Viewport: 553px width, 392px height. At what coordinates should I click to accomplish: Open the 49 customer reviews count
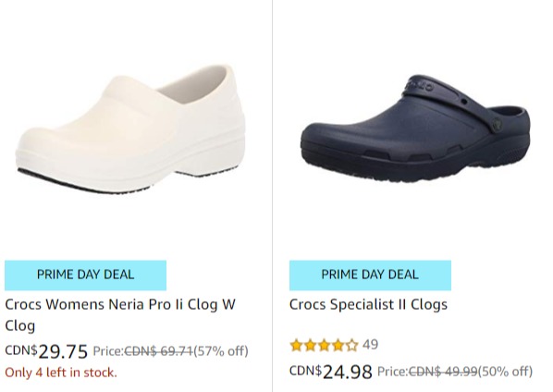tap(370, 344)
